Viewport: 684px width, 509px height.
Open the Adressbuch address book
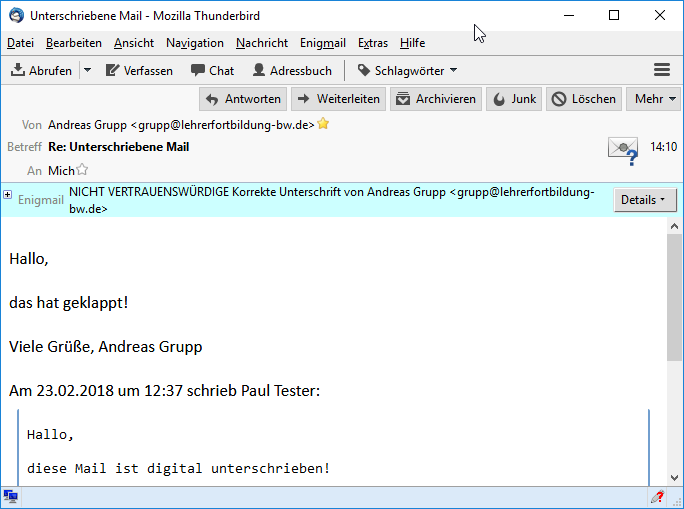coord(292,71)
